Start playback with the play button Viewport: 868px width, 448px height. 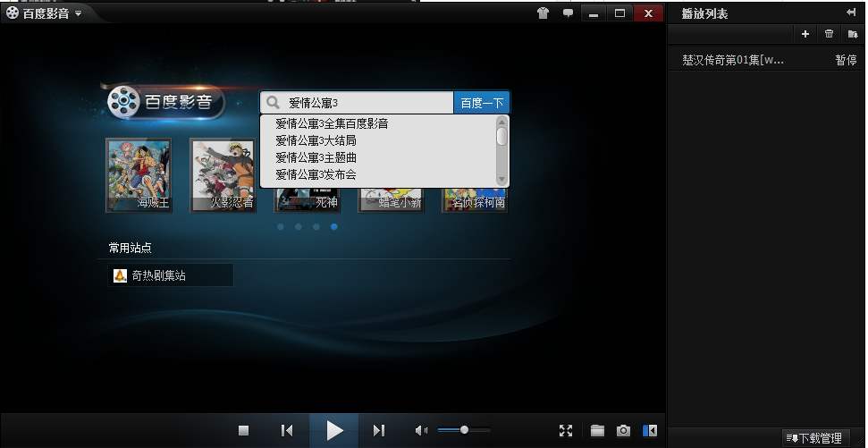[333, 430]
